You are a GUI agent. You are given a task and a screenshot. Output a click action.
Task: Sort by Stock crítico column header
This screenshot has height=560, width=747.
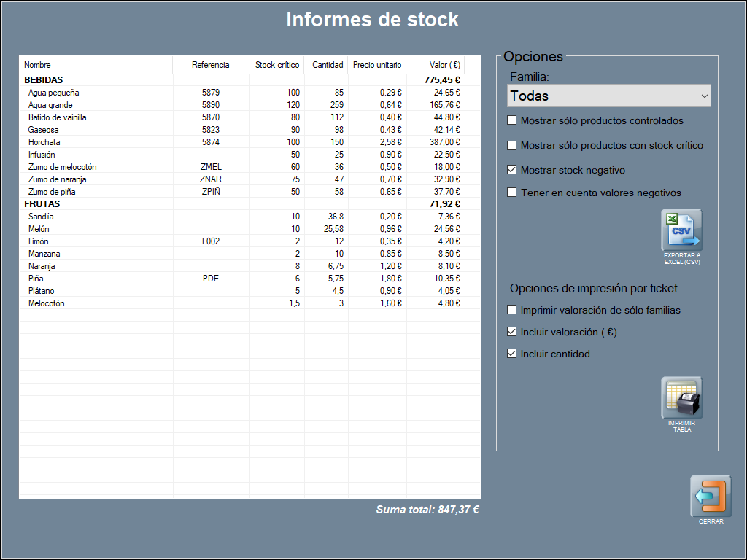[x=276, y=65]
